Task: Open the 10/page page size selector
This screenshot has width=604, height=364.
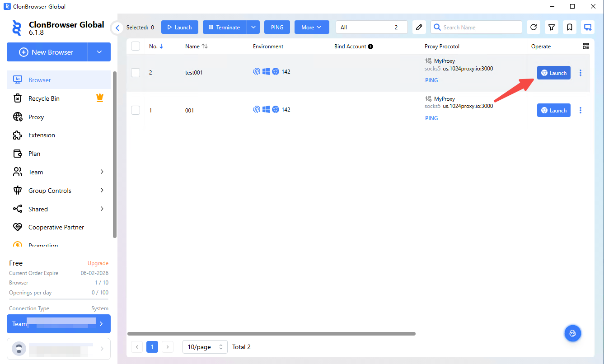Action: tap(205, 347)
